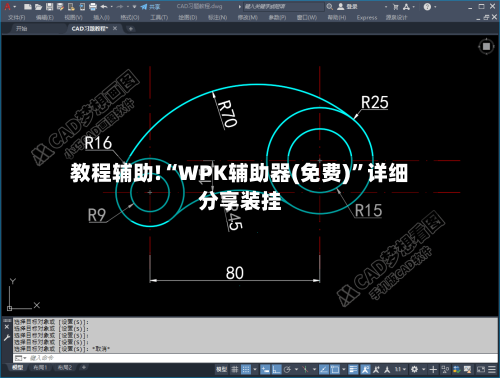Viewport: 500px width, 378px height.
Task: Click the new drawing tab plus button
Action: [130, 29]
